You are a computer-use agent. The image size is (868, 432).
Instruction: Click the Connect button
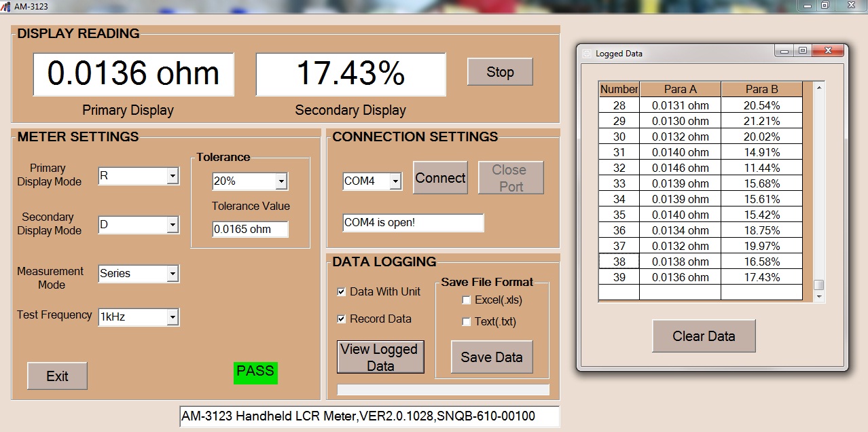tap(440, 178)
